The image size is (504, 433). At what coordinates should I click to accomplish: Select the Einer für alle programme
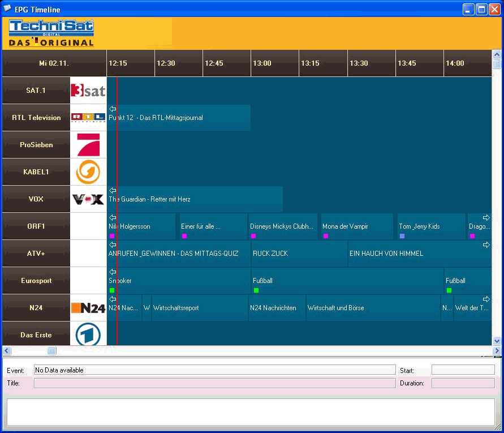click(x=213, y=226)
